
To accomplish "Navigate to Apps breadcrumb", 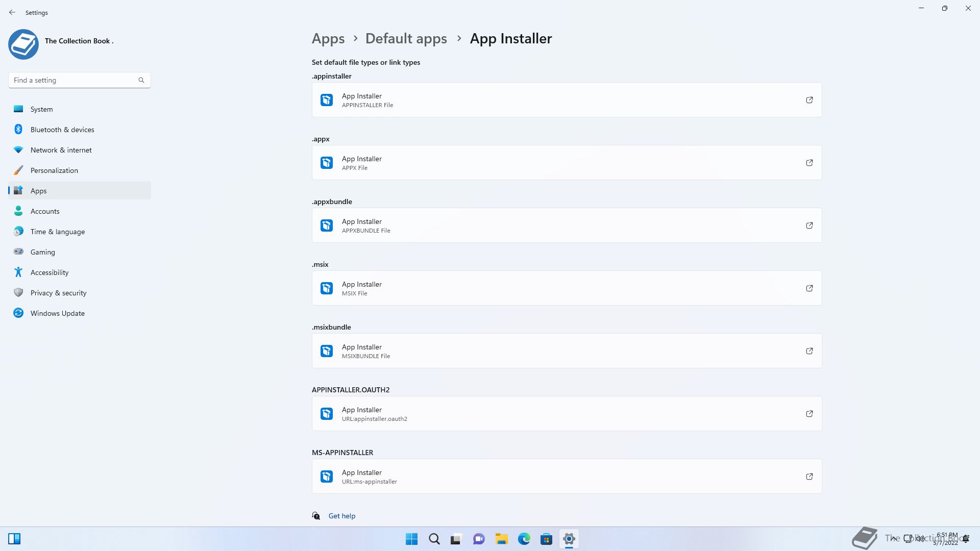I will click(328, 39).
